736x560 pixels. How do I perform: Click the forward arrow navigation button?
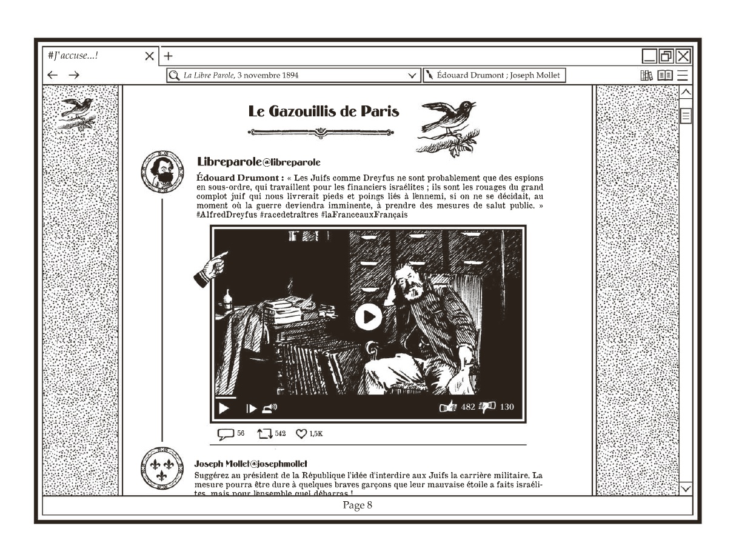[x=73, y=75]
